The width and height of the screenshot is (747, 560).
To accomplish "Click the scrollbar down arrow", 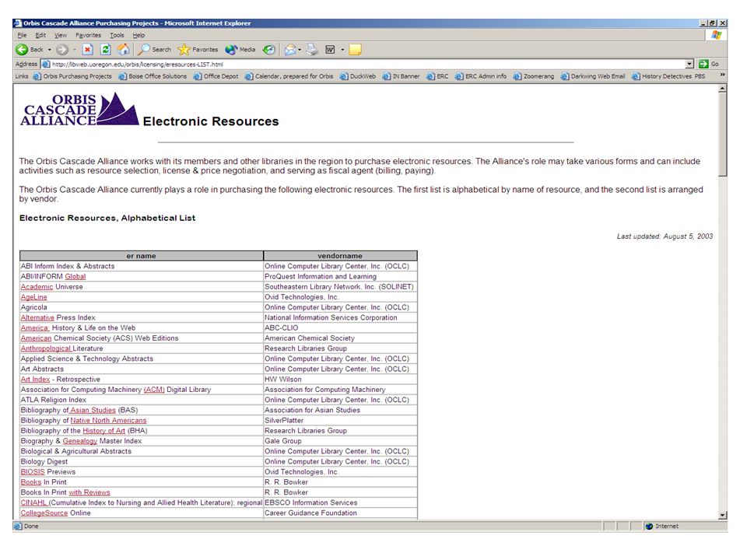I will point(722,515).
